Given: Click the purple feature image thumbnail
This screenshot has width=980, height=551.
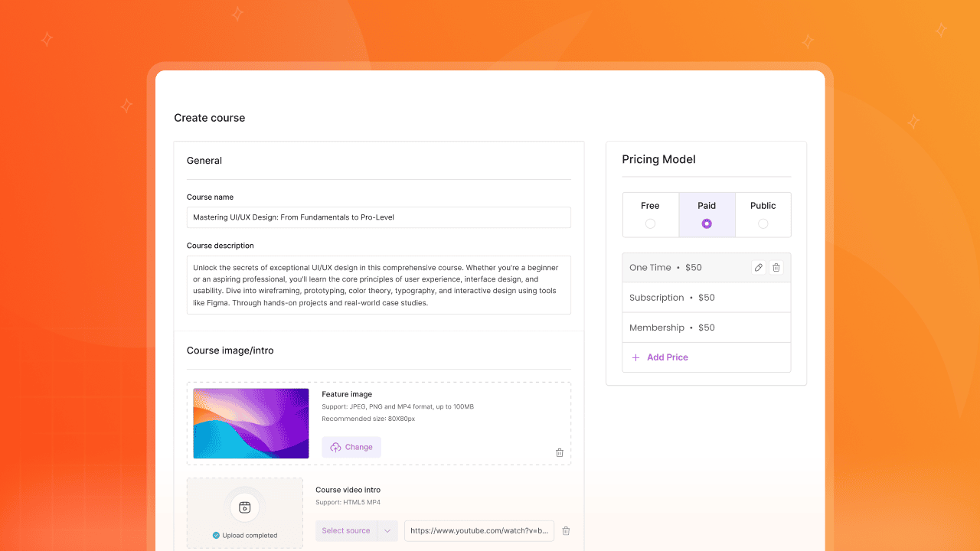Looking at the screenshot, I should (x=251, y=423).
